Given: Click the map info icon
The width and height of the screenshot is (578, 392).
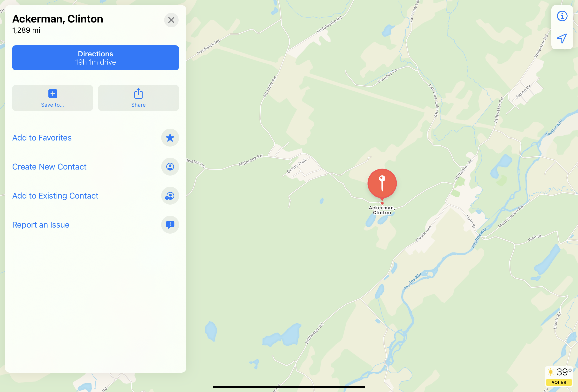Looking at the screenshot, I should tap(562, 16).
